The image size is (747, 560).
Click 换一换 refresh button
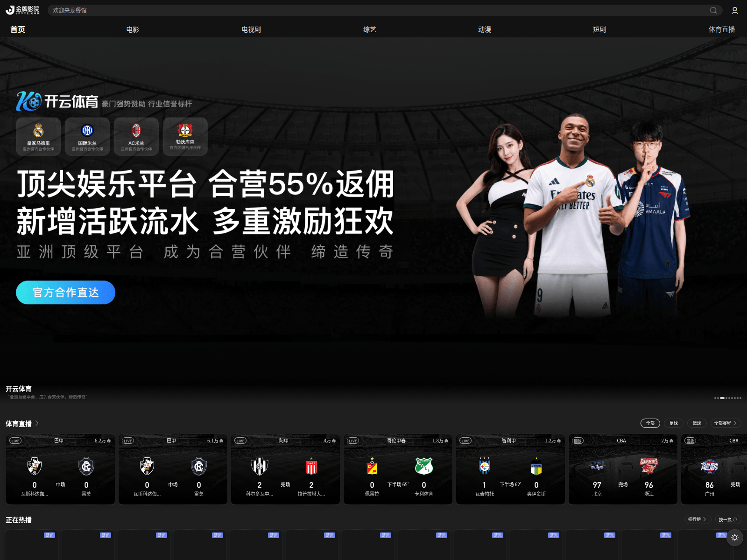[728, 519]
